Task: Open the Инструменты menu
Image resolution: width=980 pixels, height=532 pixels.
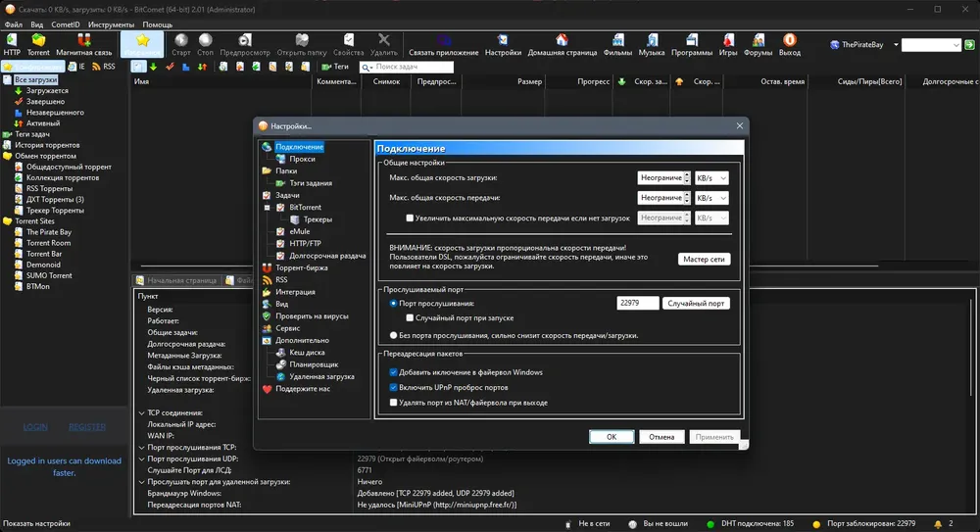Action: (x=111, y=24)
